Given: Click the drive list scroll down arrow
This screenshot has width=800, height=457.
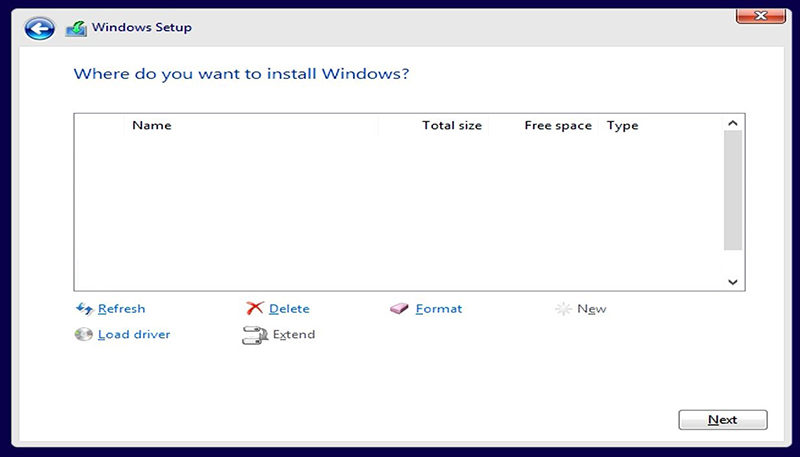Looking at the screenshot, I should point(732,283).
